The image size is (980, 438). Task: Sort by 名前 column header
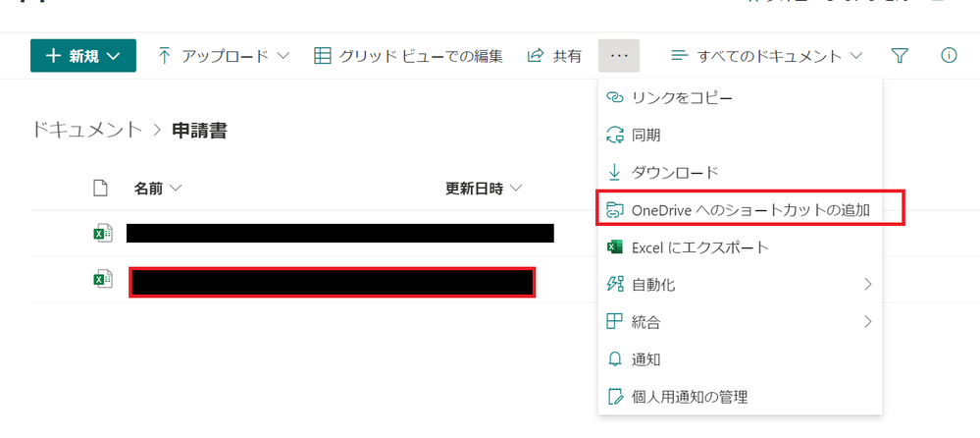(158, 189)
